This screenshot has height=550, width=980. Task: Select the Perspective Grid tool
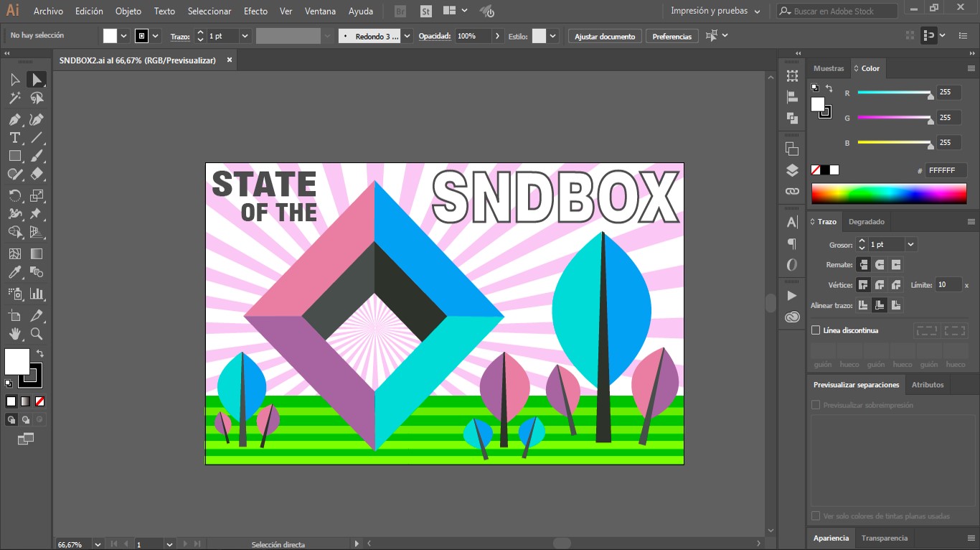pyautogui.click(x=37, y=232)
